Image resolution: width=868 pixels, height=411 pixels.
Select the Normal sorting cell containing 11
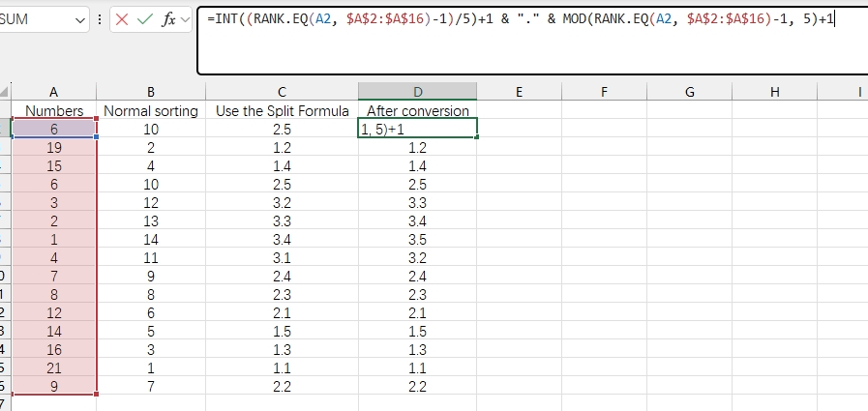tap(151, 258)
